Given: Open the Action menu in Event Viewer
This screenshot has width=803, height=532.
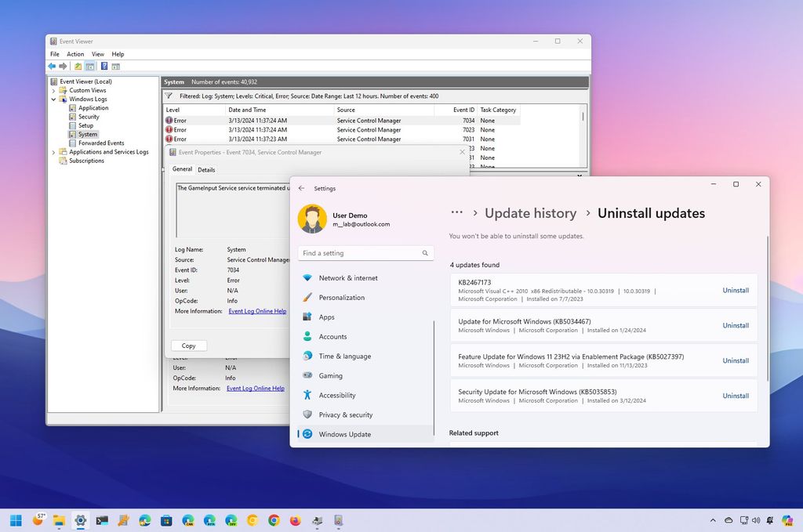Looking at the screenshot, I should 74,53.
